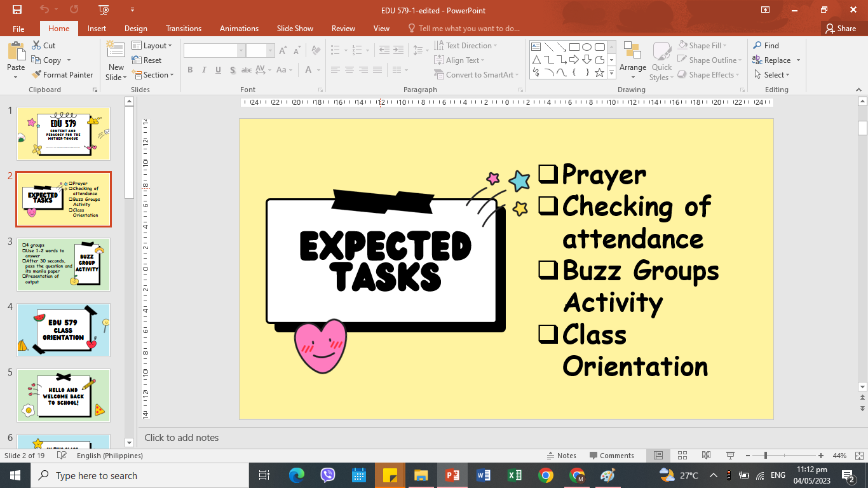868x488 pixels.
Task: Click the Save icon in the title bar
Action: [17, 10]
